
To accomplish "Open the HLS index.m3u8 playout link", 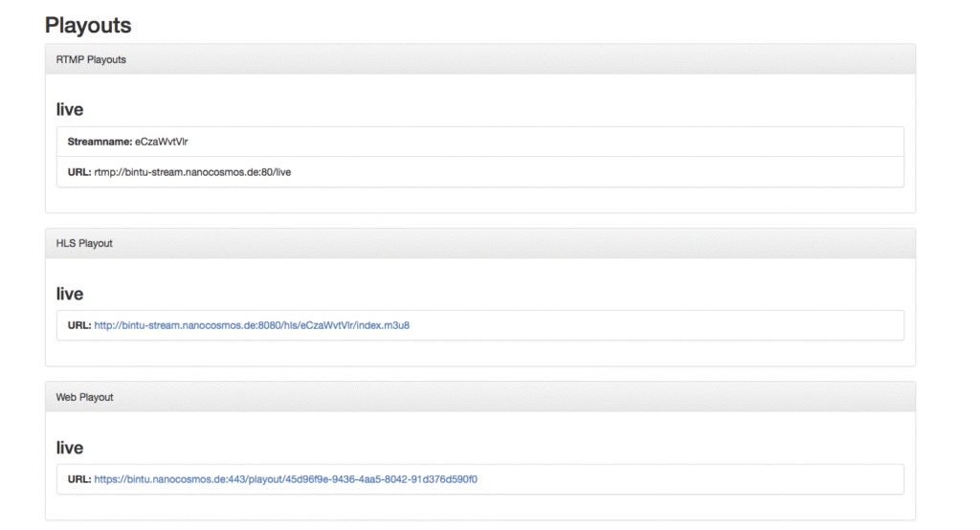I will [x=252, y=325].
